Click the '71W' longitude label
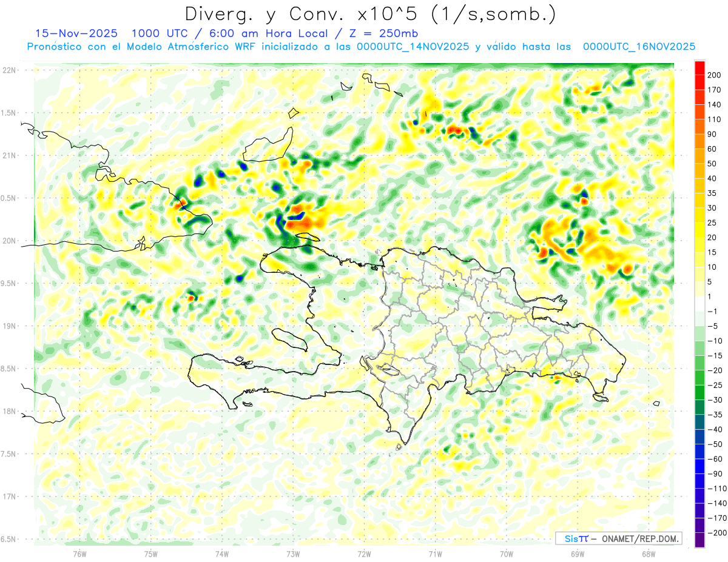The height and width of the screenshot is (562, 728). coord(435,554)
